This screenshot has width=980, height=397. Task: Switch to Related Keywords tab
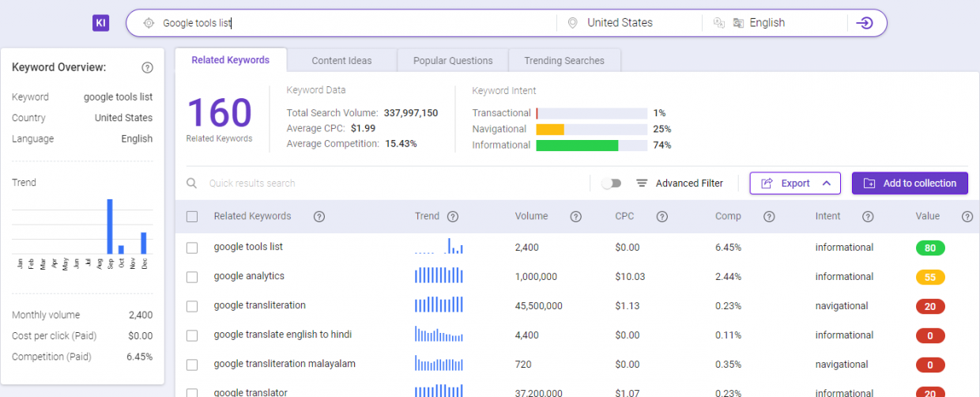pos(231,60)
